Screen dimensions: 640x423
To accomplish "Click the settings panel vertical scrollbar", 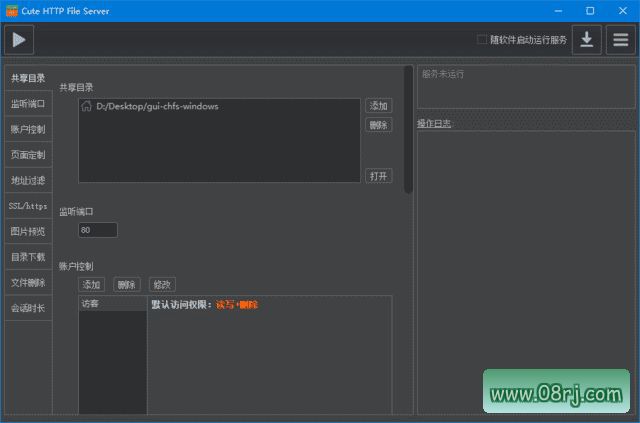I will pyautogui.click(x=408, y=129).
